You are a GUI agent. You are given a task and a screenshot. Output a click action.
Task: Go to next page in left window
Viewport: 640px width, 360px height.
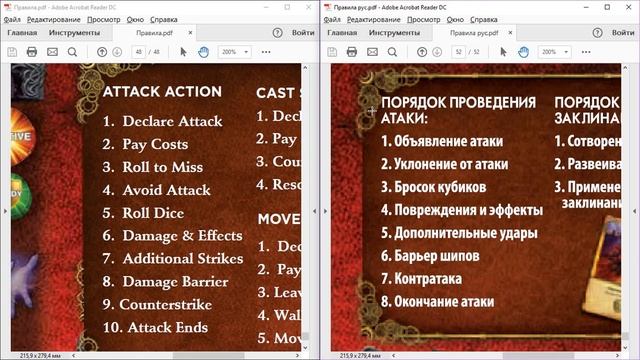[117, 52]
